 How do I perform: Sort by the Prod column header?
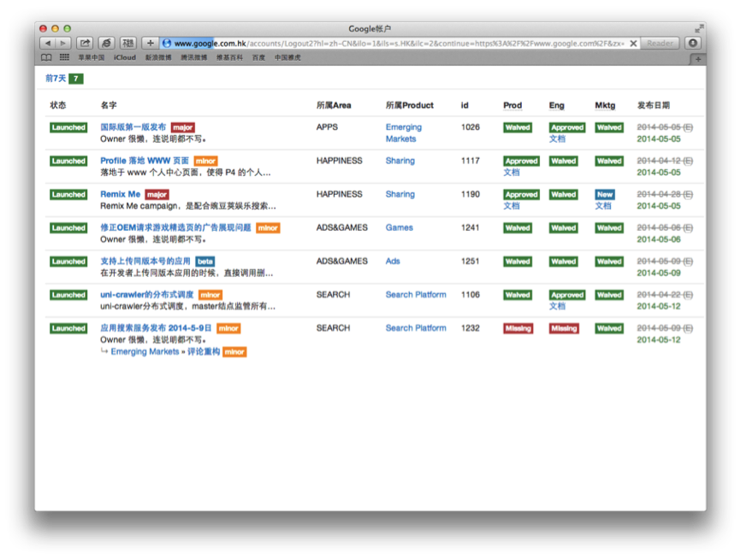pyautogui.click(x=513, y=105)
